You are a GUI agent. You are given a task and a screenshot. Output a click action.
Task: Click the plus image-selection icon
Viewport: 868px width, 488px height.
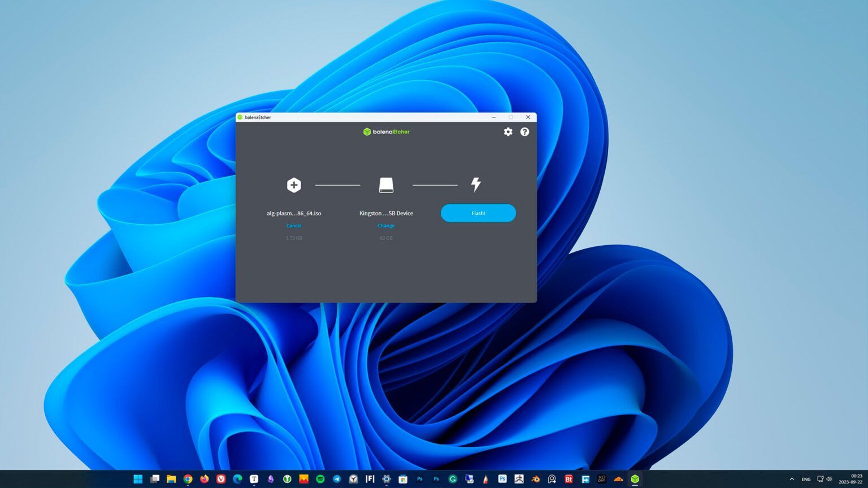coord(294,185)
